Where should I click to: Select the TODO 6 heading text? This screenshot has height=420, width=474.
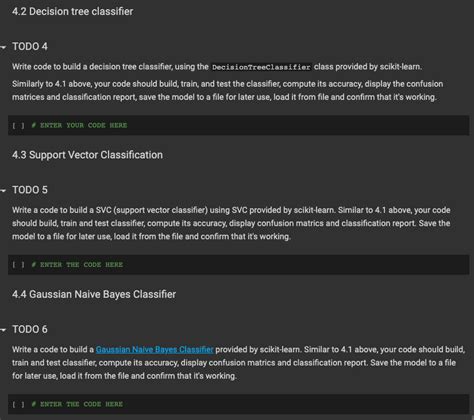click(30, 329)
